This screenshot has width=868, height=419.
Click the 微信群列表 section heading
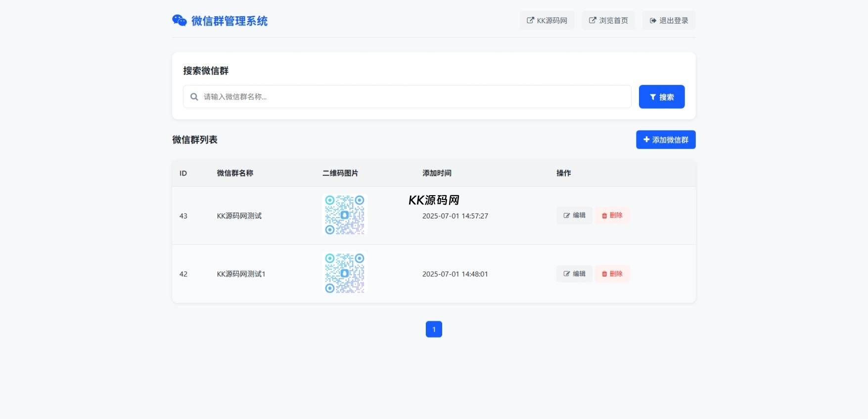(x=195, y=140)
